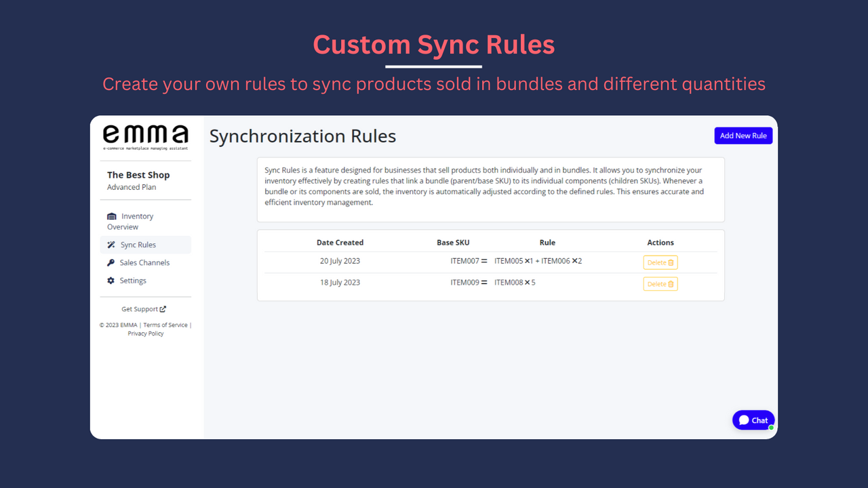Screen dimensions: 868x488
Task: Select the Inventory Overview warehouse icon
Action: [111, 216]
